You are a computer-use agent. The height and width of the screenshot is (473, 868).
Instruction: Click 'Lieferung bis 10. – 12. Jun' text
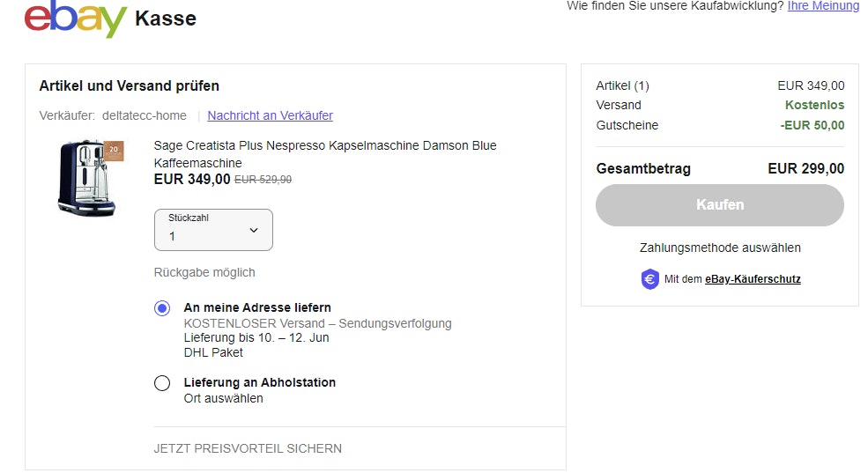[256, 338]
